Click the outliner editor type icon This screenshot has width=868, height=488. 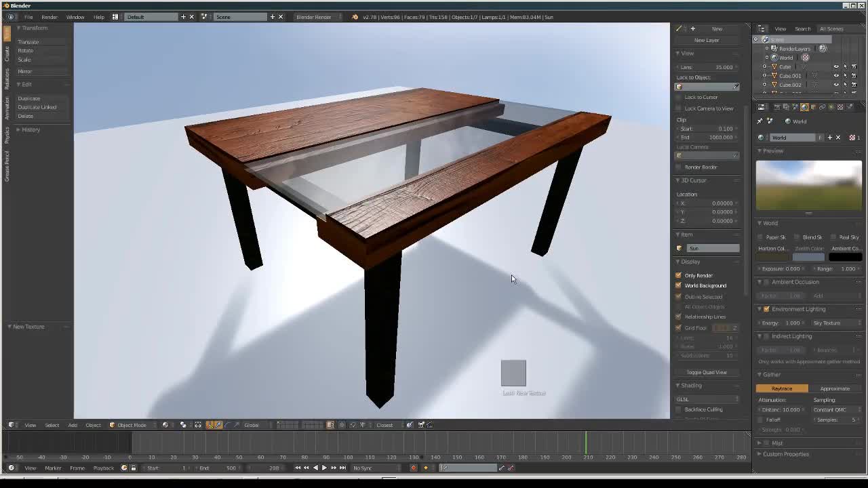pyautogui.click(x=762, y=28)
